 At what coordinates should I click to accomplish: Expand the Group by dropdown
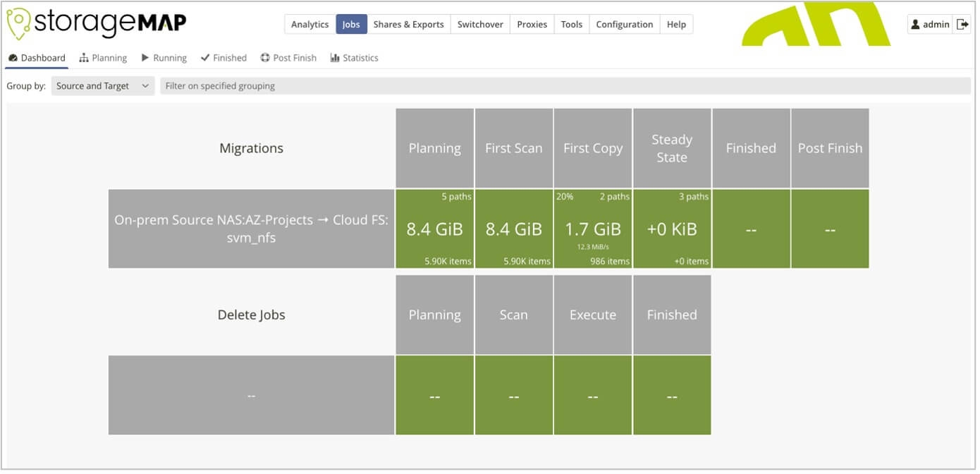tap(103, 85)
